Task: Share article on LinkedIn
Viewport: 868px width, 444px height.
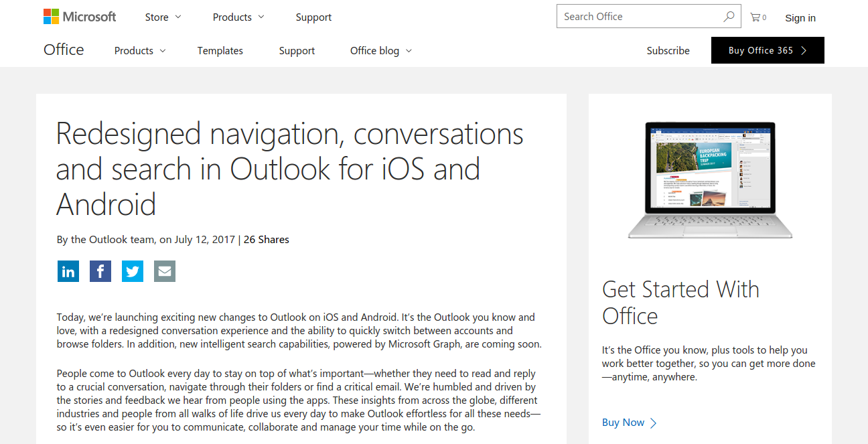Action: 68,271
